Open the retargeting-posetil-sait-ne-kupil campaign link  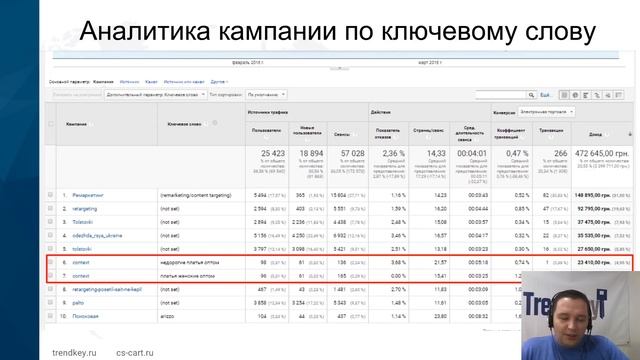107,289
